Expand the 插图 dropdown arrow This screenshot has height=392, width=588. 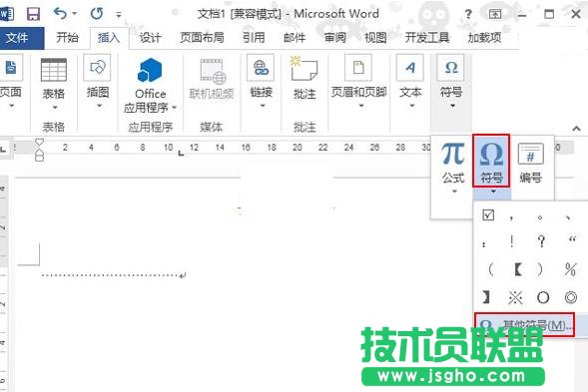pos(99,106)
